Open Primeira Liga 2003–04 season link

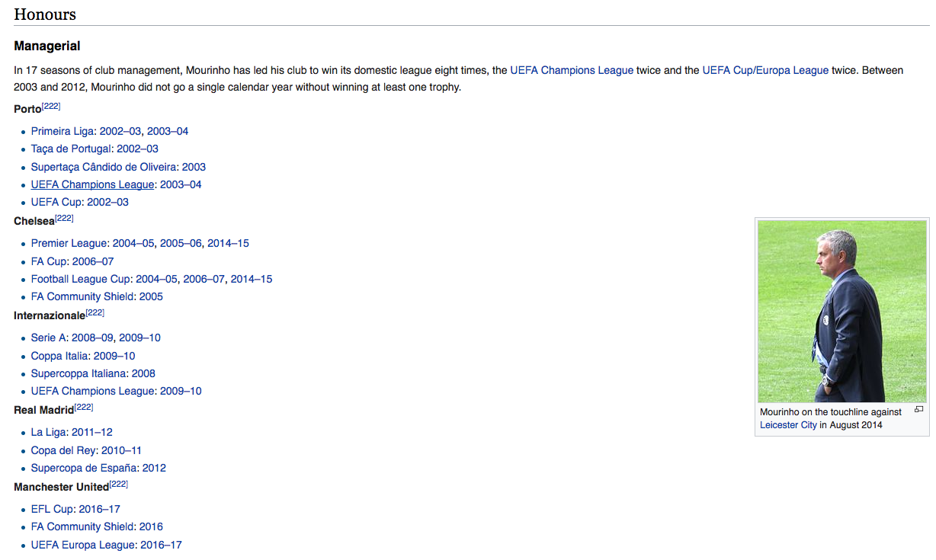pos(168,131)
